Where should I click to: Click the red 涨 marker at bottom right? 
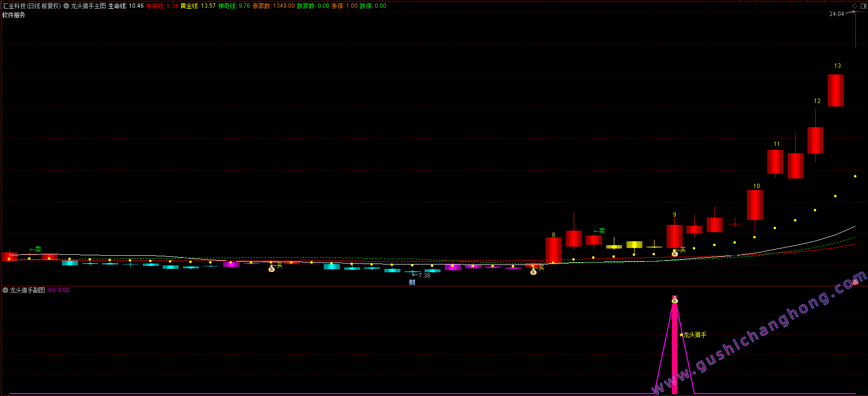pos(855,282)
